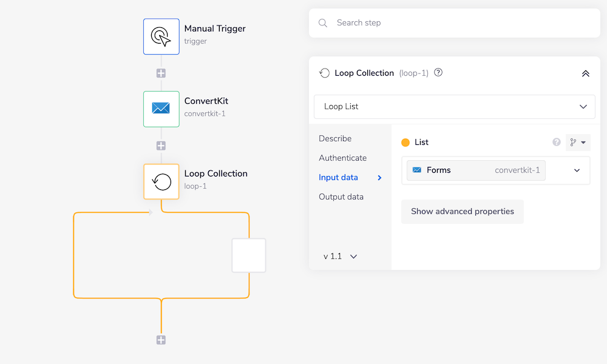Select the Authenticate menu item
The height and width of the screenshot is (364, 607).
(342, 158)
